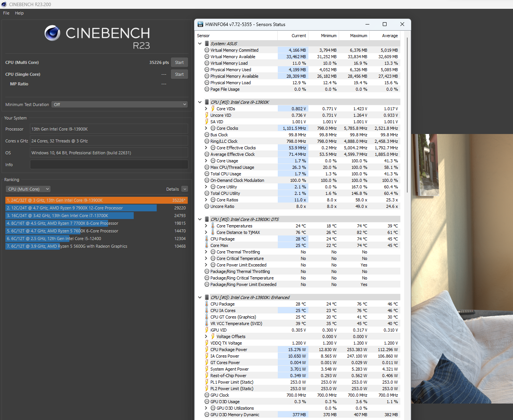Click the Minimum column header in HWiNFO
The image size is (513, 420).
pyautogui.click(x=323, y=36)
